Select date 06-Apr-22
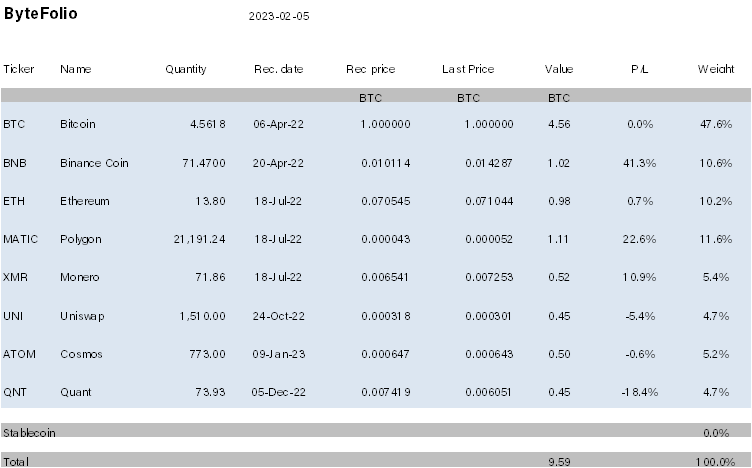This screenshot has height=468, width=752. tap(278, 124)
